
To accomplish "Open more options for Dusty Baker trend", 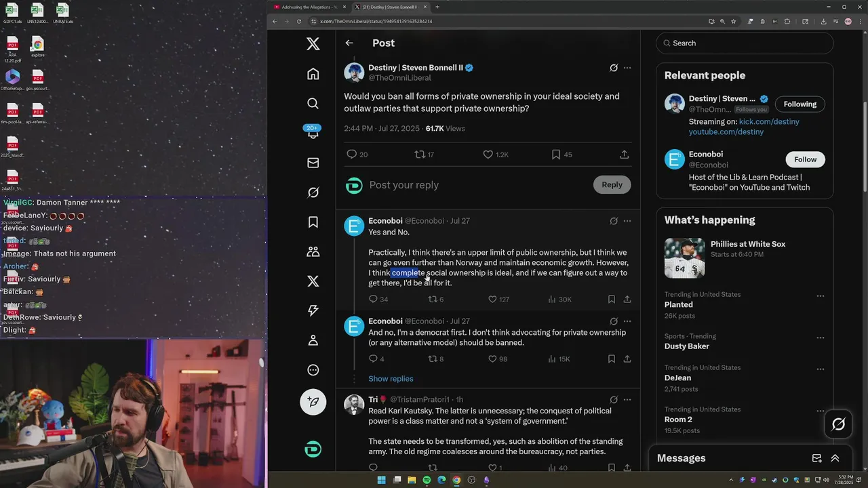I will click(821, 338).
